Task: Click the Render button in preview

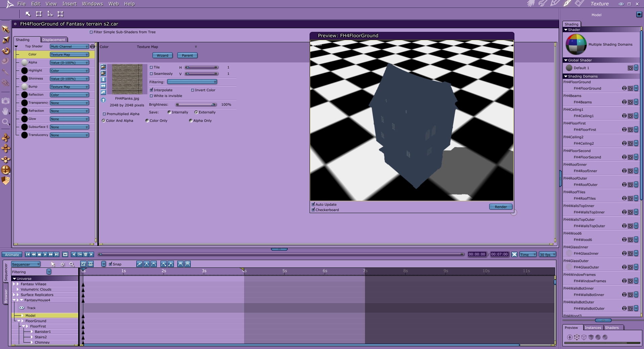Action: pos(500,207)
